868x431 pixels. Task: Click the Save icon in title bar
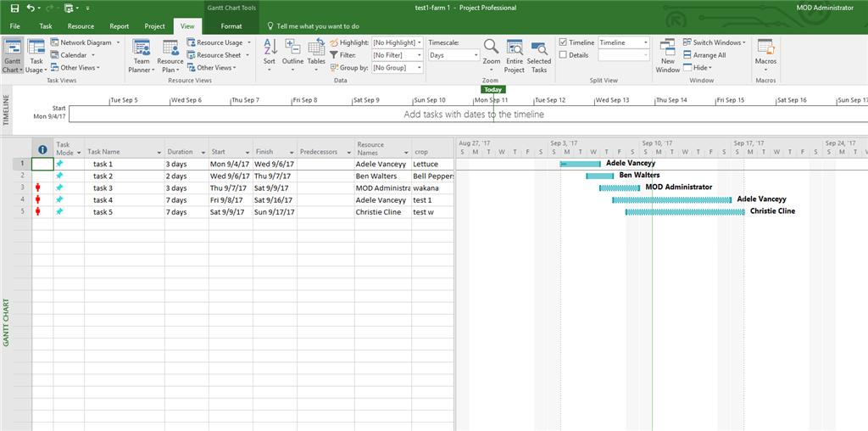click(14, 8)
